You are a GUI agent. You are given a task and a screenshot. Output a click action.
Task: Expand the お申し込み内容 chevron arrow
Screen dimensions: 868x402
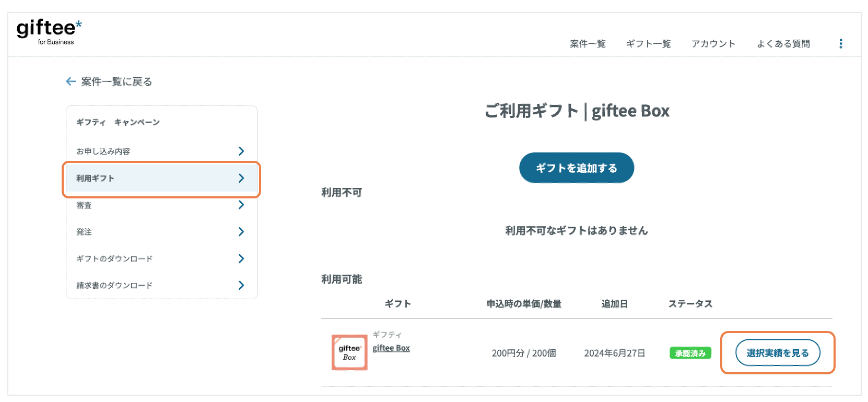click(241, 151)
